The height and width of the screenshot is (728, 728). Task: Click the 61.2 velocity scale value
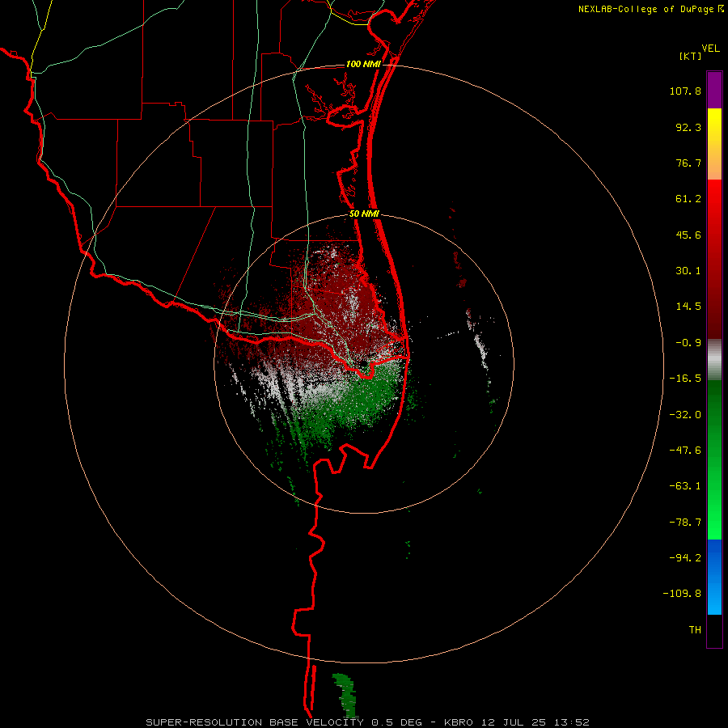[x=688, y=199]
